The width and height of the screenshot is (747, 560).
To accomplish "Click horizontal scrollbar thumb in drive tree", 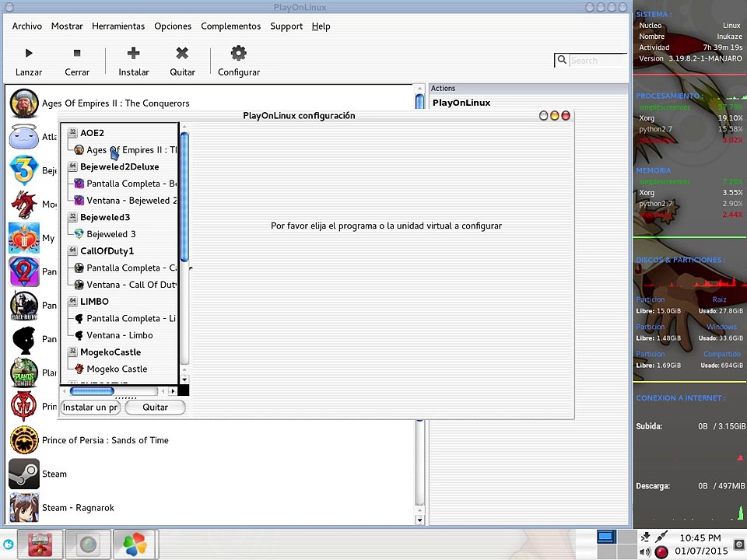I will [92, 391].
